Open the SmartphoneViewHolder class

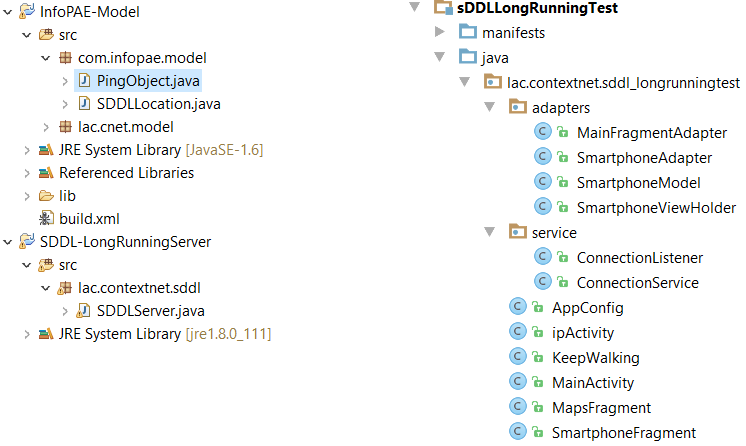point(656,208)
